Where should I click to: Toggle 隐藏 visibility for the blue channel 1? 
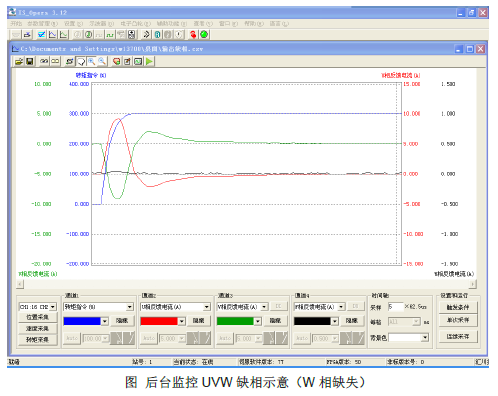click(122, 321)
